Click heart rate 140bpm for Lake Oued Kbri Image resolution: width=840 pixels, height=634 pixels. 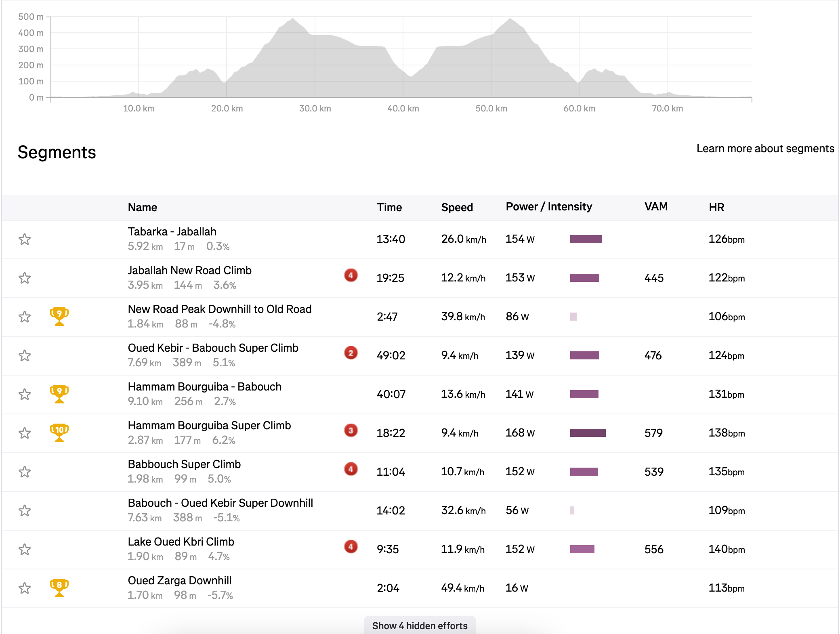point(727,549)
